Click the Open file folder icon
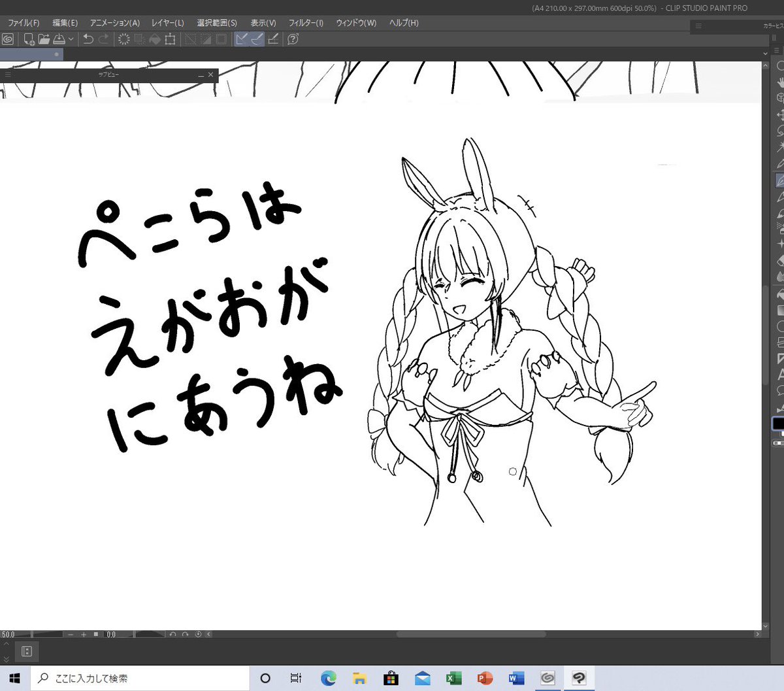The height and width of the screenshot is (691, 784). pos(44,39)
